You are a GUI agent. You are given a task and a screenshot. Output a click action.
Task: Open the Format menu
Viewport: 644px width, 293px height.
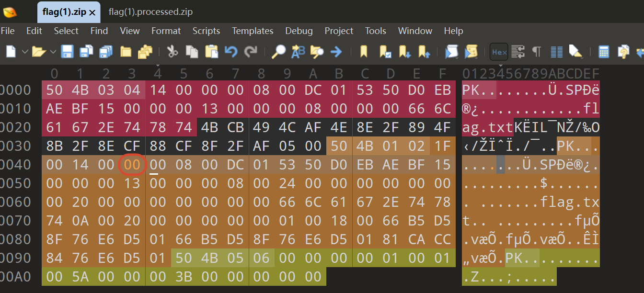pos(166,31)
